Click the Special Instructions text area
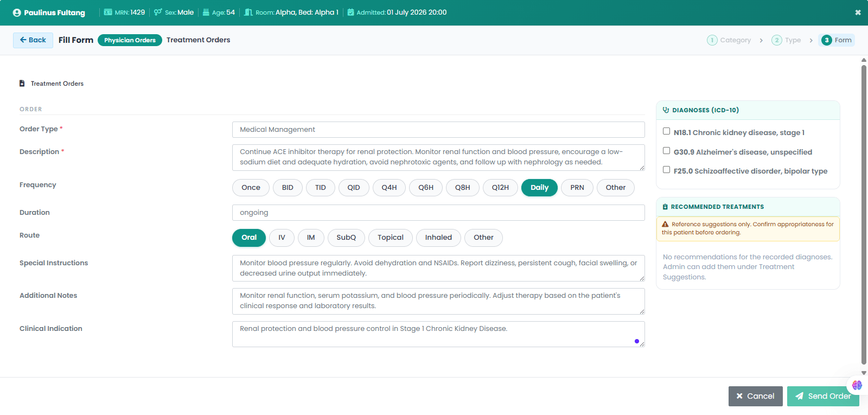 438,268
